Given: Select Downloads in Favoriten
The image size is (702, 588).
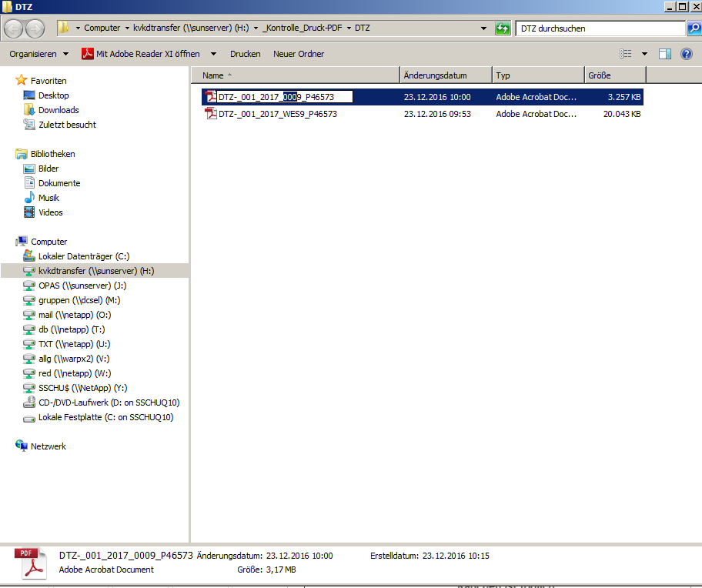Looking at the screenshot, I should [x=58, y=110].
